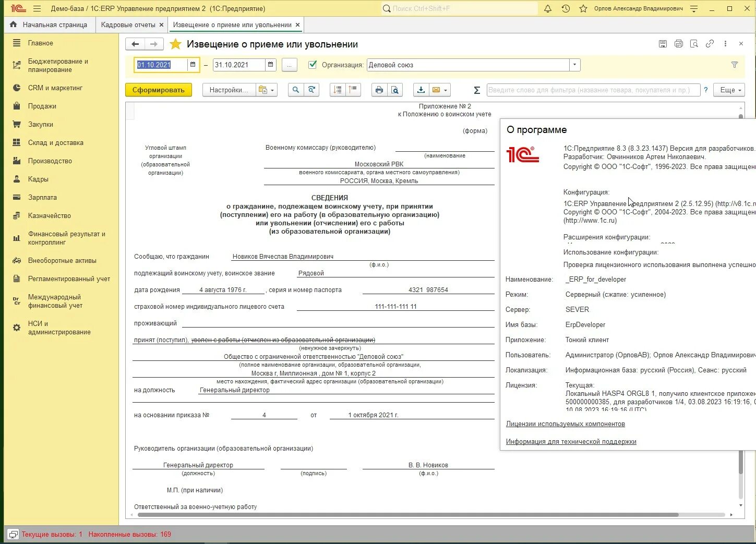Open the main 1C menu logo
The width and height of the screenshot is (756, 544).
(x=18, y=8)
